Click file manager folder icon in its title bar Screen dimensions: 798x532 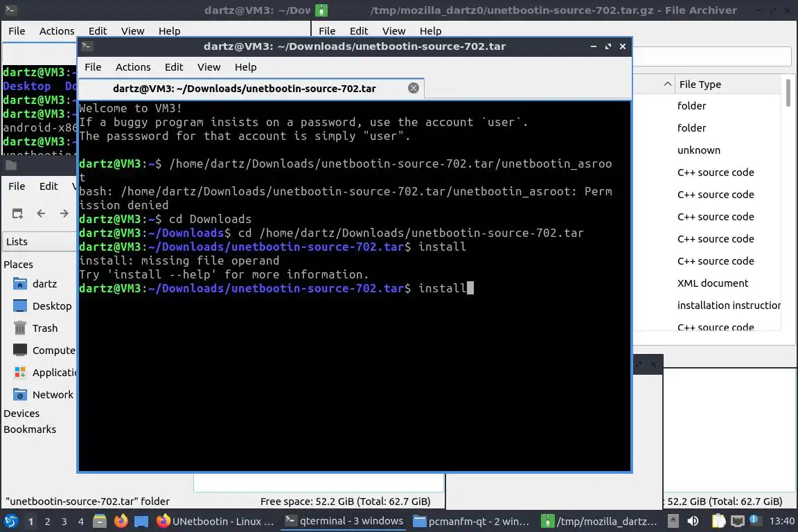10,165
